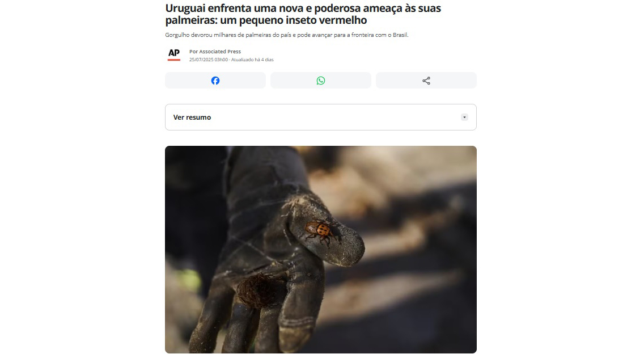Open the generic share options icon
This screenshot has height=358, width=644.
coord(426,81)
